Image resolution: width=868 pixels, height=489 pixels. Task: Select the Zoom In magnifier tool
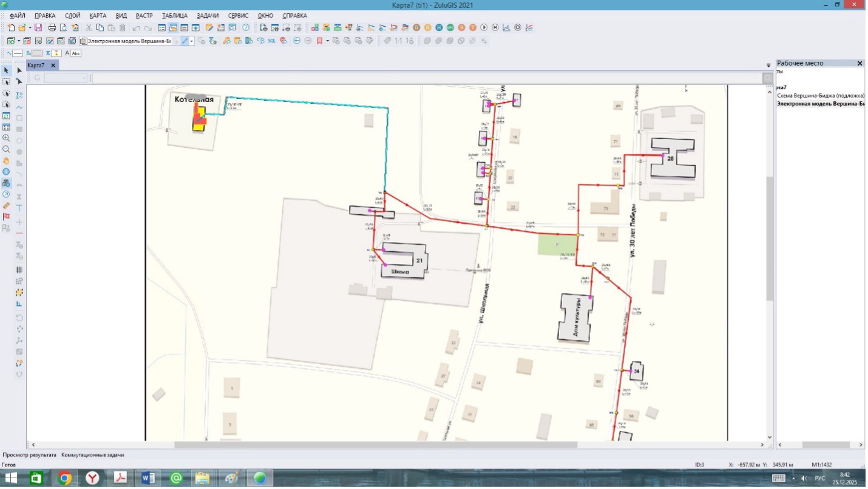tap(7, 138)
